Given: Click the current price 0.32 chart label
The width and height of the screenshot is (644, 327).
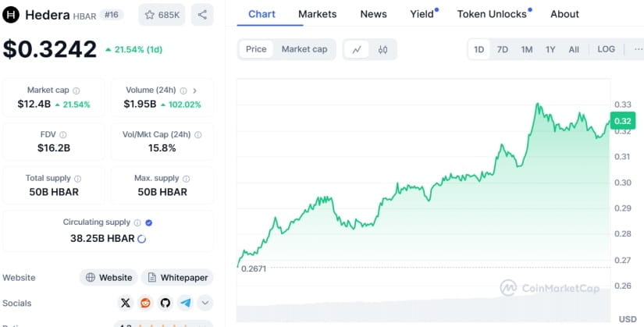Looking at the screenshot, I should pos(623,121).
